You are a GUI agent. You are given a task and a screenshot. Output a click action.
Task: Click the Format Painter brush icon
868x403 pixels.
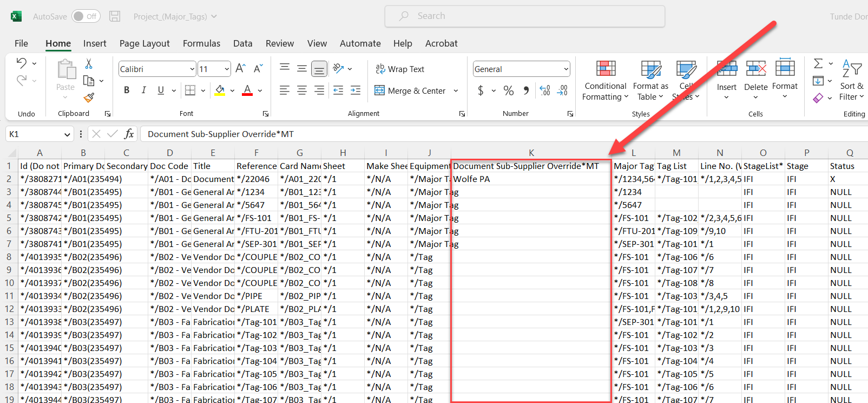tap(89, 97)
